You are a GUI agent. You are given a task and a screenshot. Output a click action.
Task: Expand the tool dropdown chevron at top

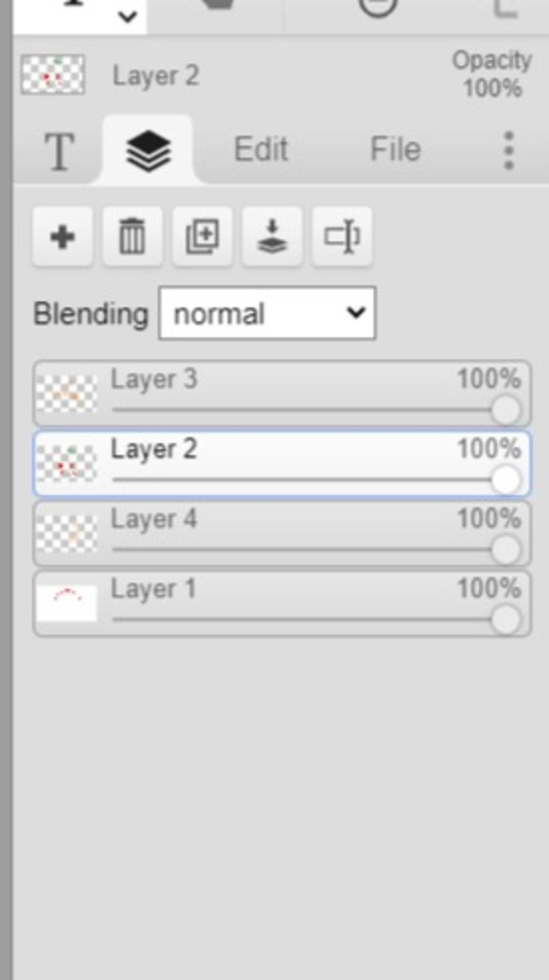(x=128, y=17)
